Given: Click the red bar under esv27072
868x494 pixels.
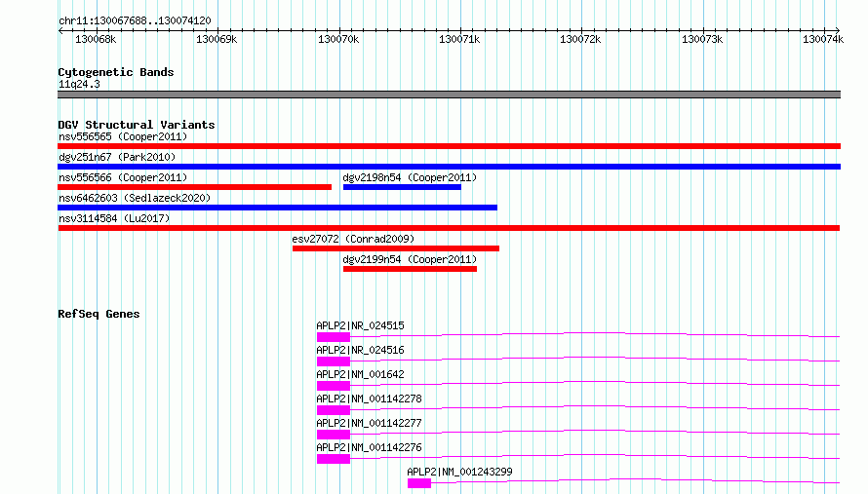Looking at the screenshot, I should click(396, 248).
